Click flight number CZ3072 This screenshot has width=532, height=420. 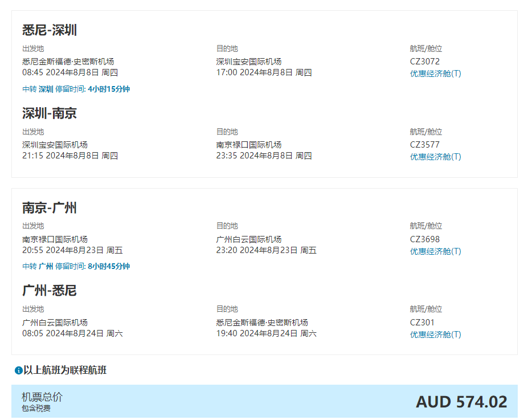pos(425,62)
